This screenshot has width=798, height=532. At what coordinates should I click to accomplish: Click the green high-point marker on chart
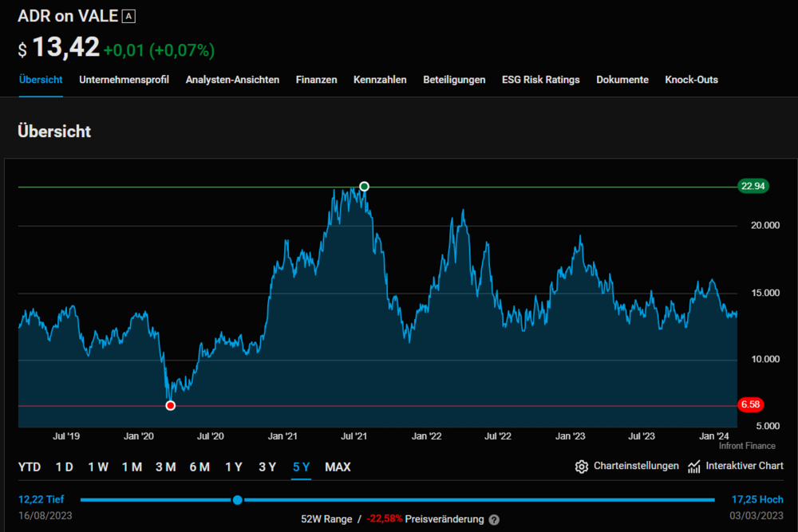tap(365, 187)
